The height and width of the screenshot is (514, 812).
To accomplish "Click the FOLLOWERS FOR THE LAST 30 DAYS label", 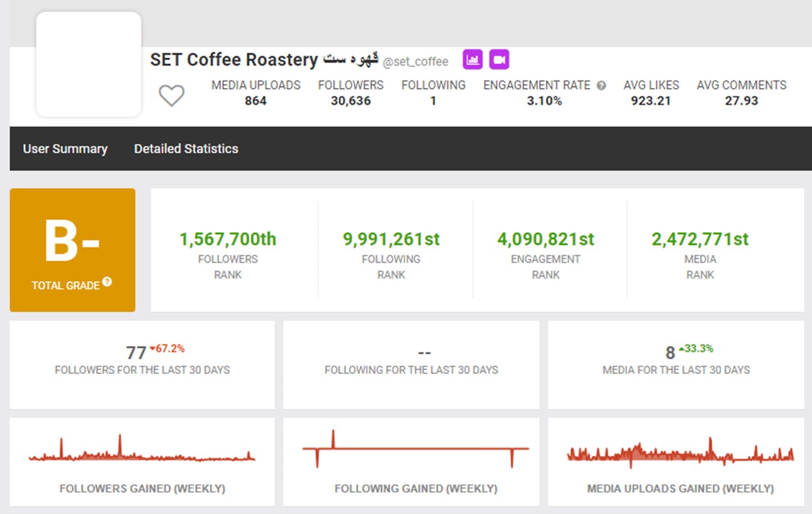I will pyautogui.click(x=142, y=370).
